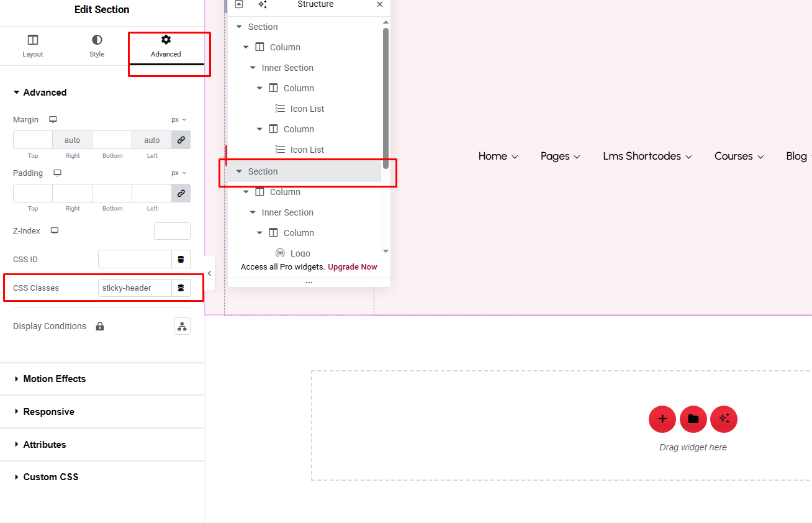Collapse the highlighted Section row arrow
Screen dimensions: 812x523
[239, 171]
